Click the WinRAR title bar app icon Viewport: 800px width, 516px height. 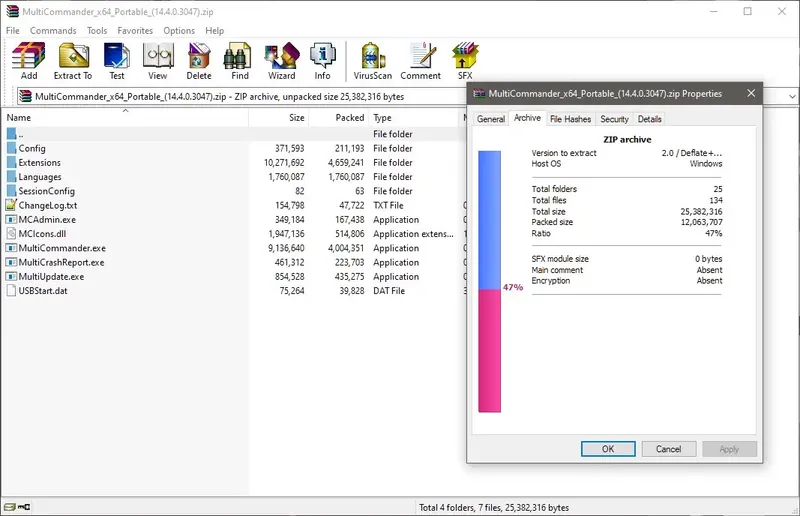click(x=12, y=11)
